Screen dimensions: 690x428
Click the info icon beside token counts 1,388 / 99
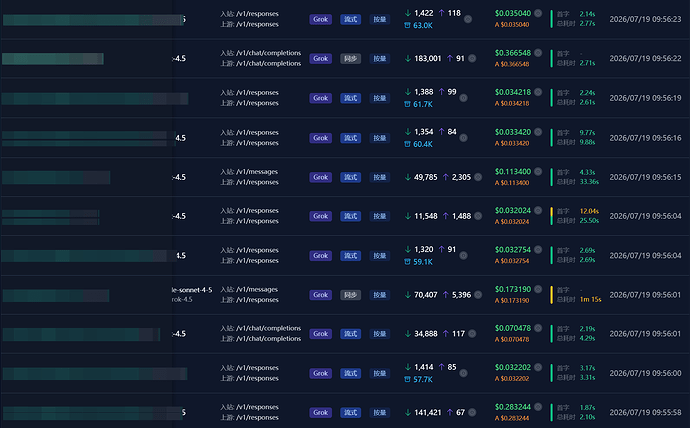(x=463, y=98)
